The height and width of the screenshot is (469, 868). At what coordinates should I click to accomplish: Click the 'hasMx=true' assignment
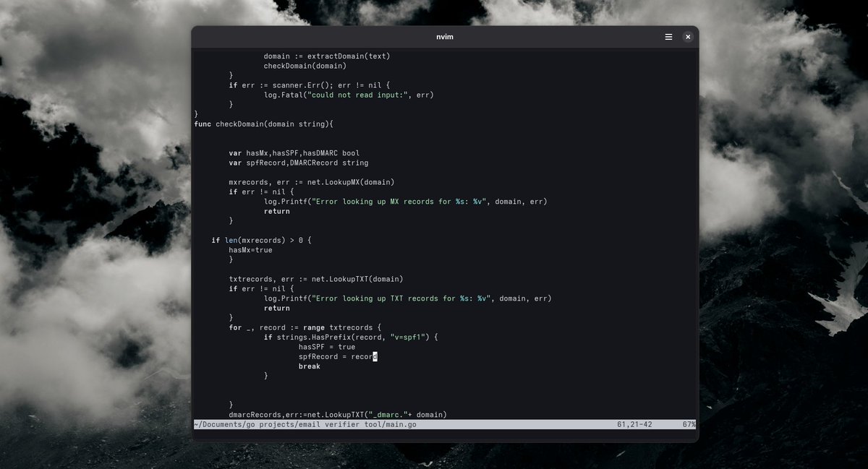(x=251, y=249)
